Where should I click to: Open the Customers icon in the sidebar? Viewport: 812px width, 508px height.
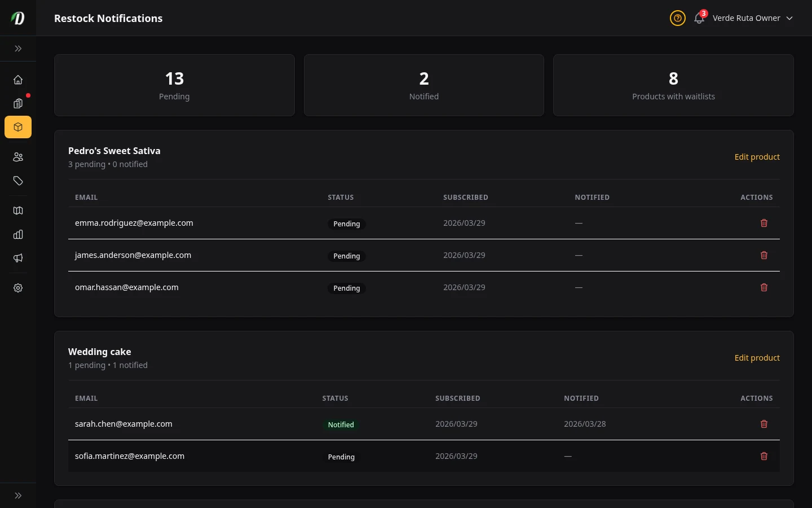[x=18, y=157]
